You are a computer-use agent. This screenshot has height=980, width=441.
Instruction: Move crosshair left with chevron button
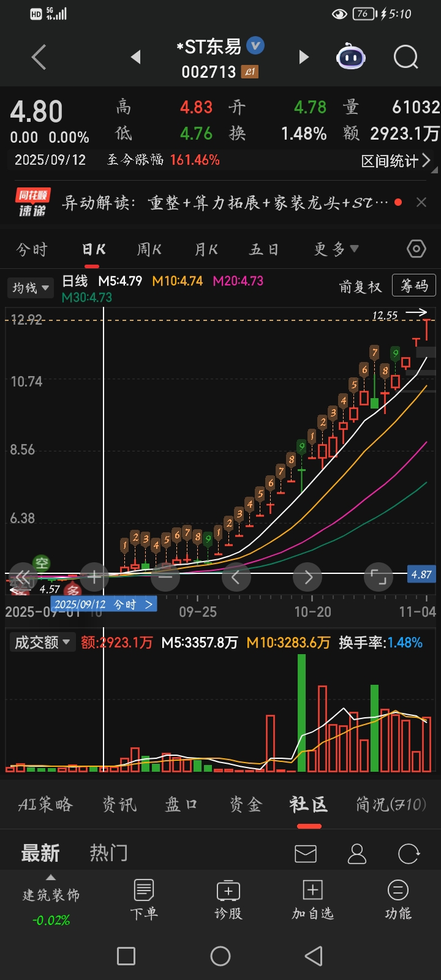click(236, 576)
